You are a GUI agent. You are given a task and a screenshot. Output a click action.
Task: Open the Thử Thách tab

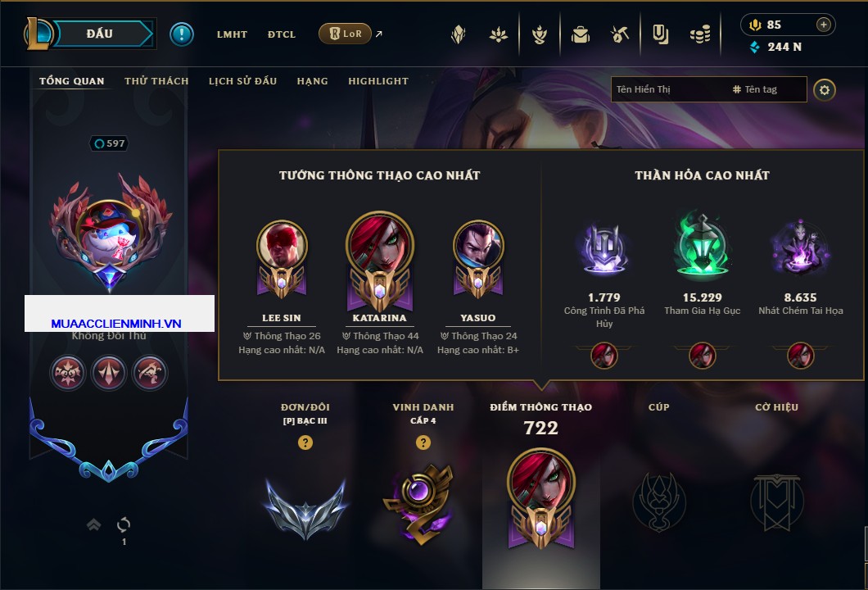coord(156,81)
